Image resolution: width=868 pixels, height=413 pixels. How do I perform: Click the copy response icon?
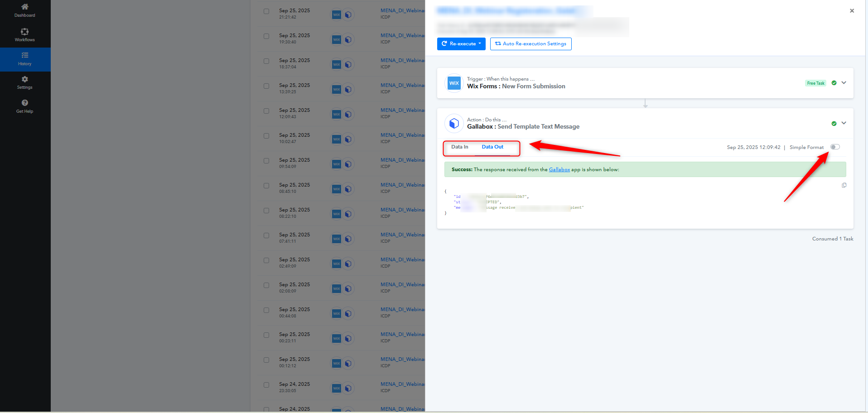(x=844, y=185)
